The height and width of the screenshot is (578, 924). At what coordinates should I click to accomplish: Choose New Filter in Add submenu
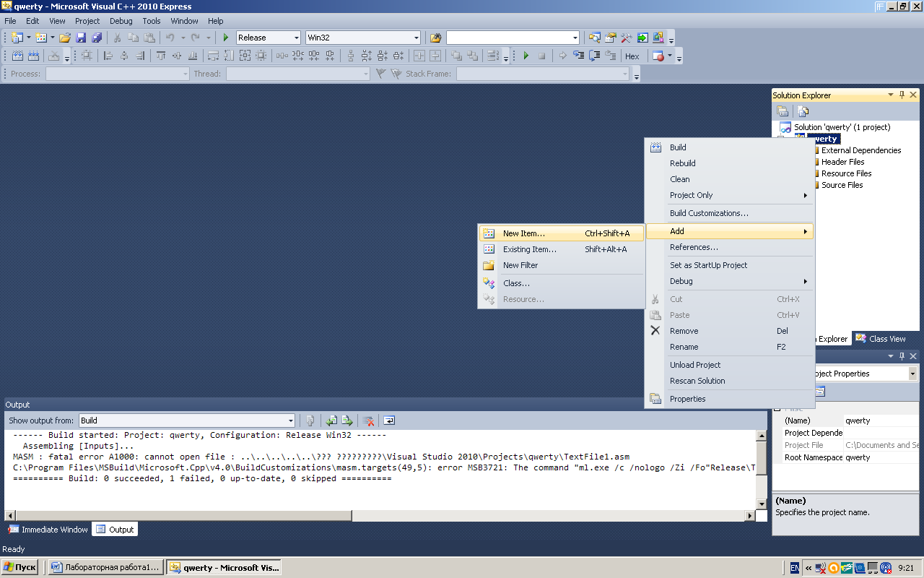561,265
